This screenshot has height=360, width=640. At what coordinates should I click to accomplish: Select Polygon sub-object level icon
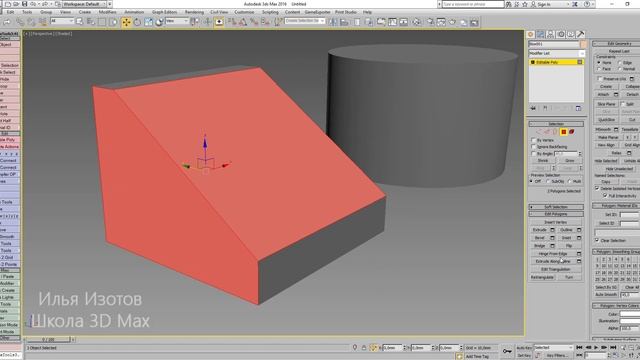563,132
